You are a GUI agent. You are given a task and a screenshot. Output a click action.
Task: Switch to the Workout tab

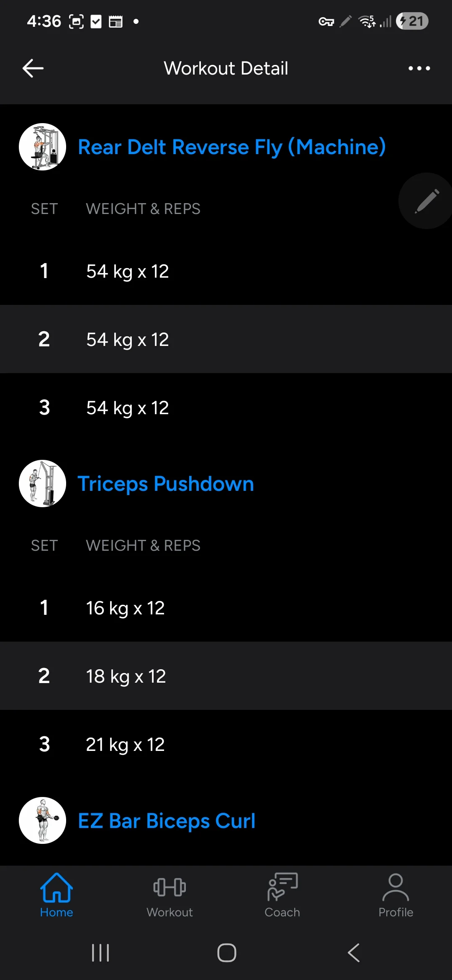coord(169,895)
